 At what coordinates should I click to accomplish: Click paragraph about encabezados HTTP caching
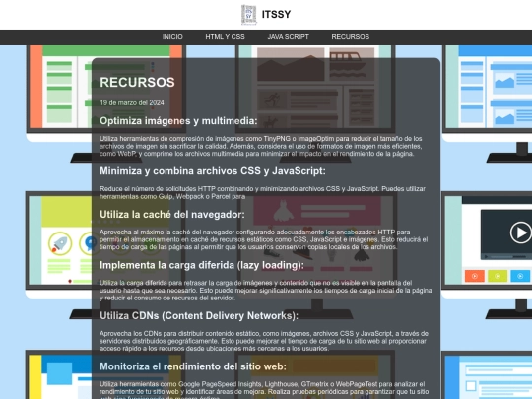[x=264, y=239]
